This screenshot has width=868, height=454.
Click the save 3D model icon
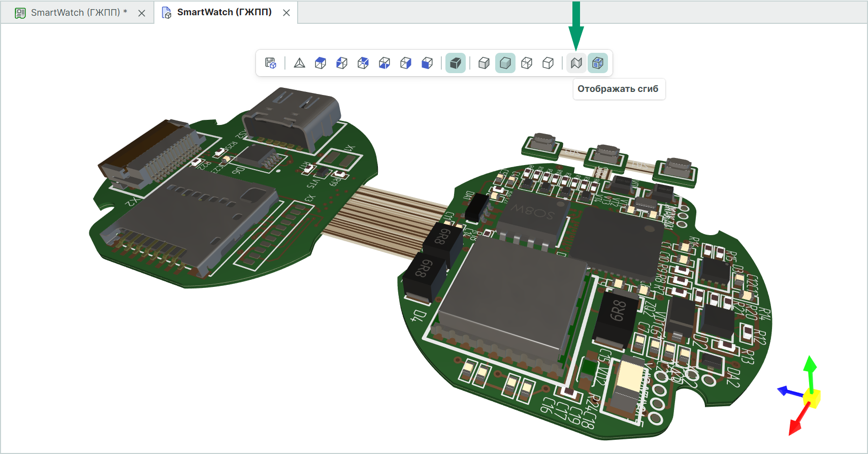pos(271,63)
